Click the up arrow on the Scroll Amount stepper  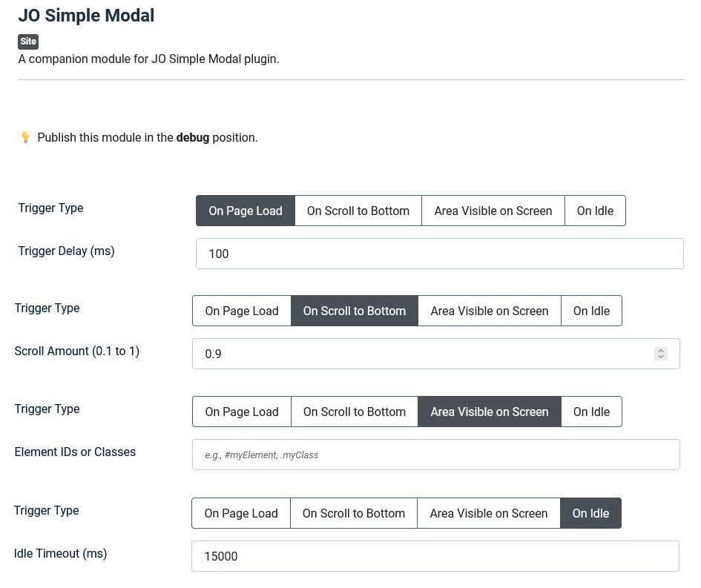(x=660, y=351)
